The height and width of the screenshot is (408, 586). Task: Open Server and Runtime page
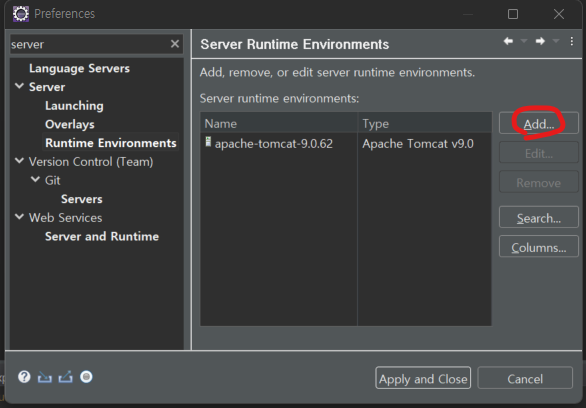point(102,237)
